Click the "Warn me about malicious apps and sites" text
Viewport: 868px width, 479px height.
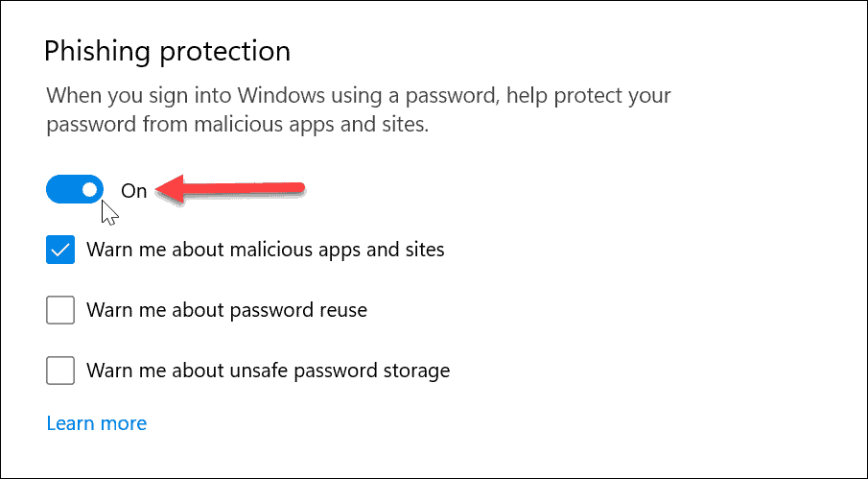(265, 251)
